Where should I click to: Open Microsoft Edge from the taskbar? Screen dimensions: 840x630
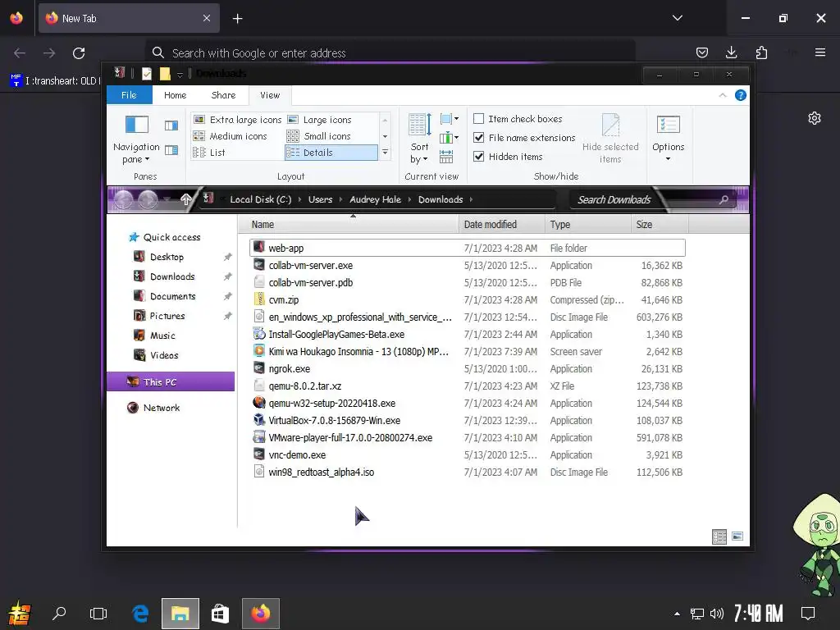pyautogui.click(x=140, y=614)
